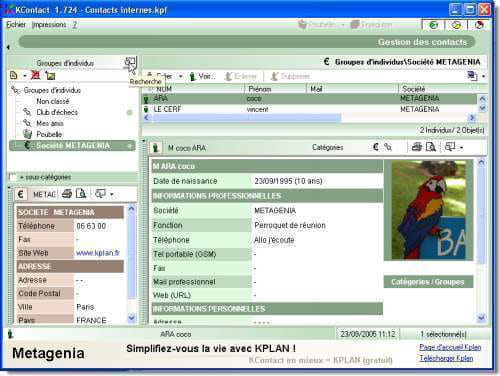Click the euro icon in company panel toolbar

(21, 194)
